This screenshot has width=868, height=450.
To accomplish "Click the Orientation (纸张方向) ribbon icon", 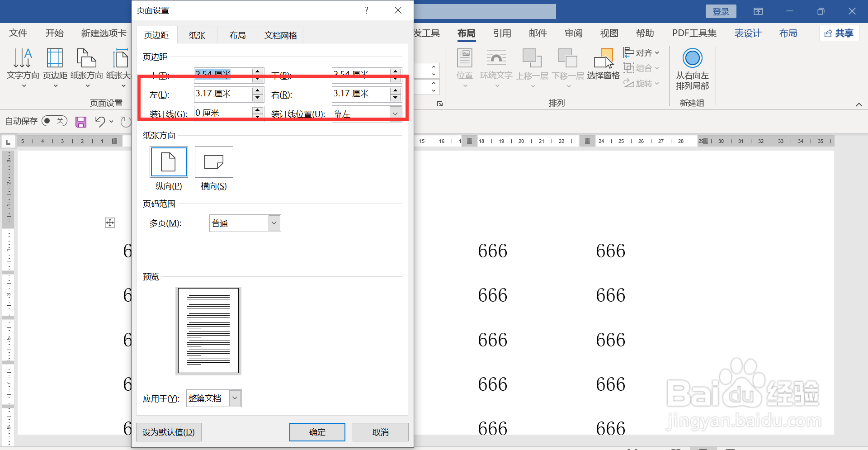I will coord(86,58).
